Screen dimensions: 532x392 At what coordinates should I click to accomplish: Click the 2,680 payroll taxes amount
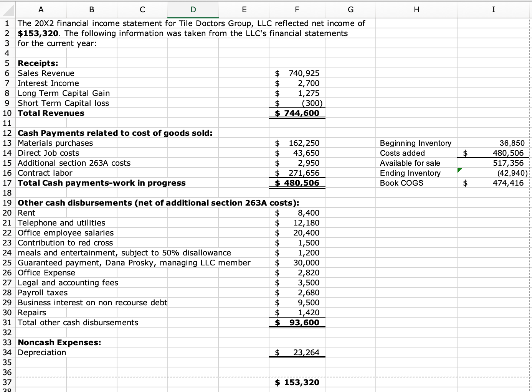coord(309,293)
